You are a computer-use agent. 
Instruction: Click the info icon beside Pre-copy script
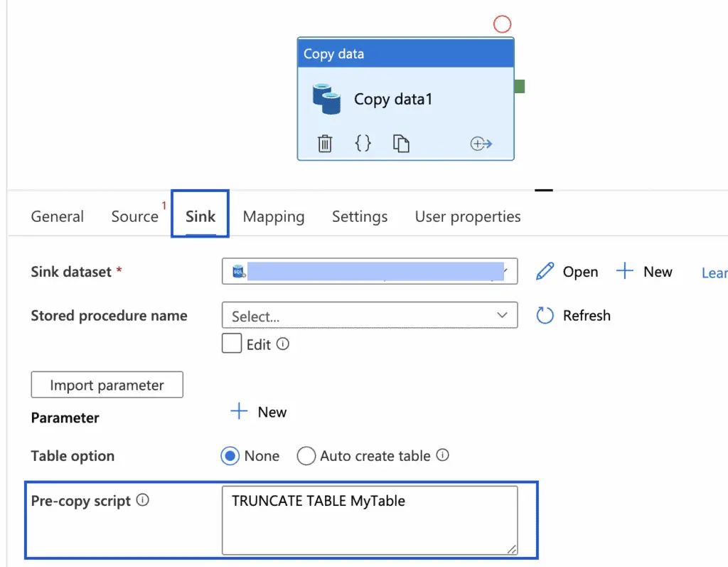pyautogui.click(x=142, y=500)
